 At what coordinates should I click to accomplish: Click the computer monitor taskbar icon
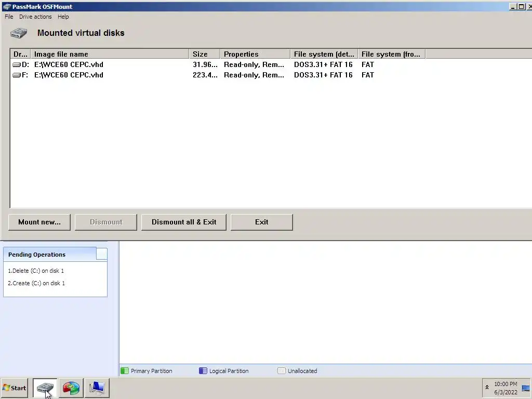[x=97, y=388]
